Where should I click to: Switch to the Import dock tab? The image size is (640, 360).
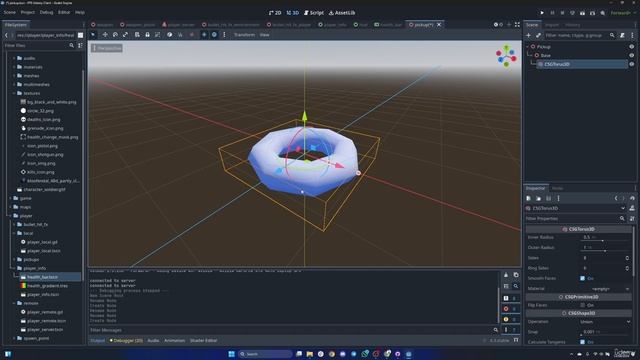pyautogui.click(x=552, y=25)
